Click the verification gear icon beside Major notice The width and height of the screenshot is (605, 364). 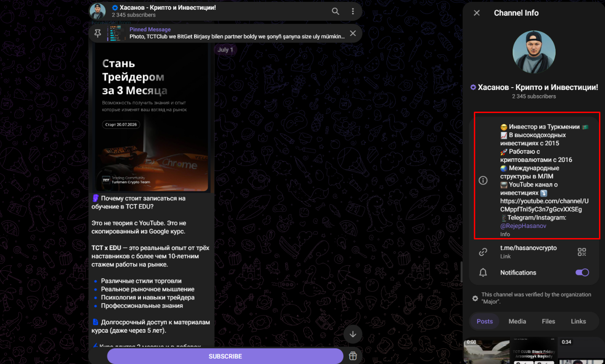(x=475, y=298)
